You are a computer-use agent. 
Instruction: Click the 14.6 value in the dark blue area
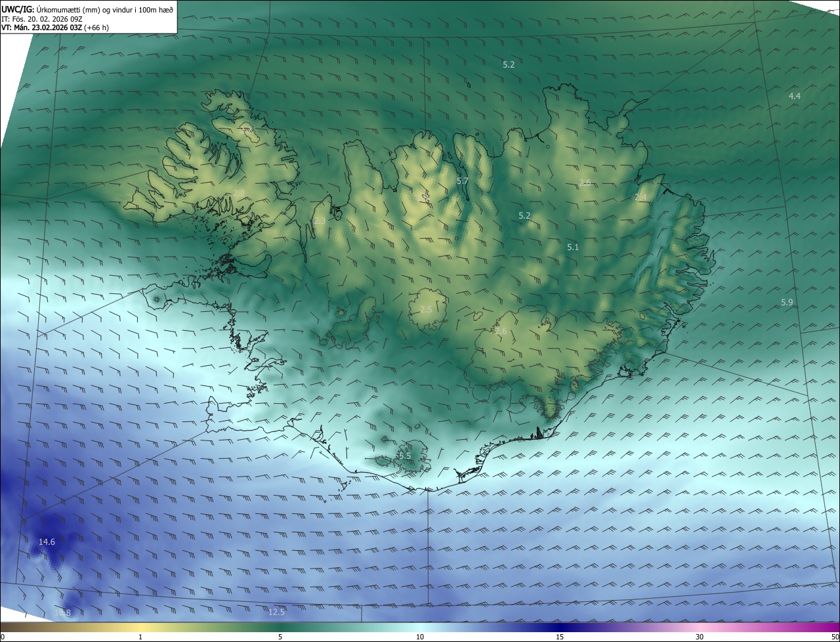47,542
